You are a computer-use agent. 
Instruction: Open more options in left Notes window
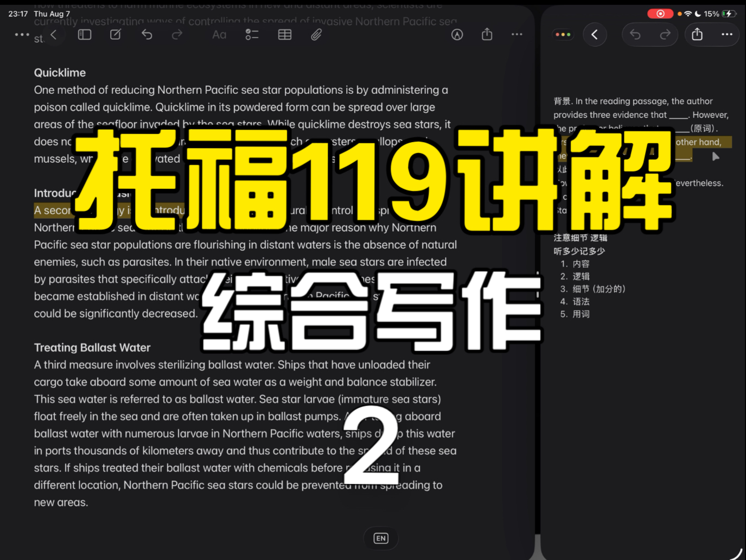coord(517,34)
